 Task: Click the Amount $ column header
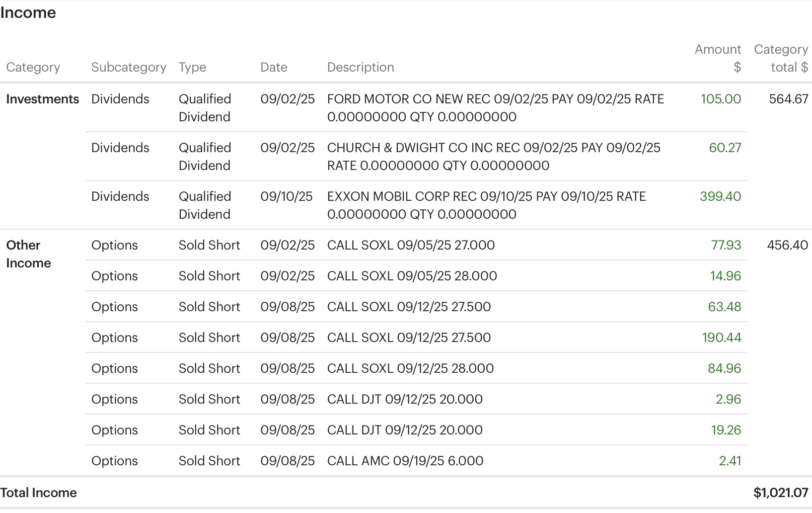tap(718, 58)
